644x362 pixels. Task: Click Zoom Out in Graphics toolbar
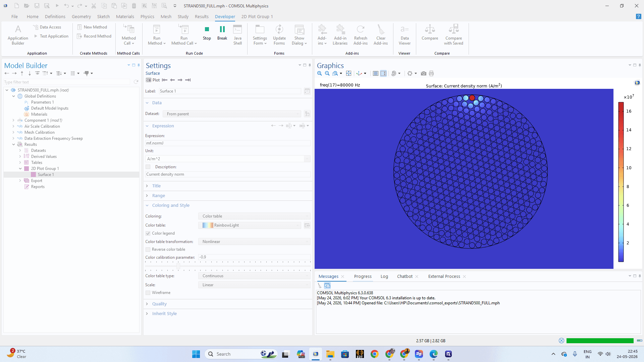(x=327, y=73)
